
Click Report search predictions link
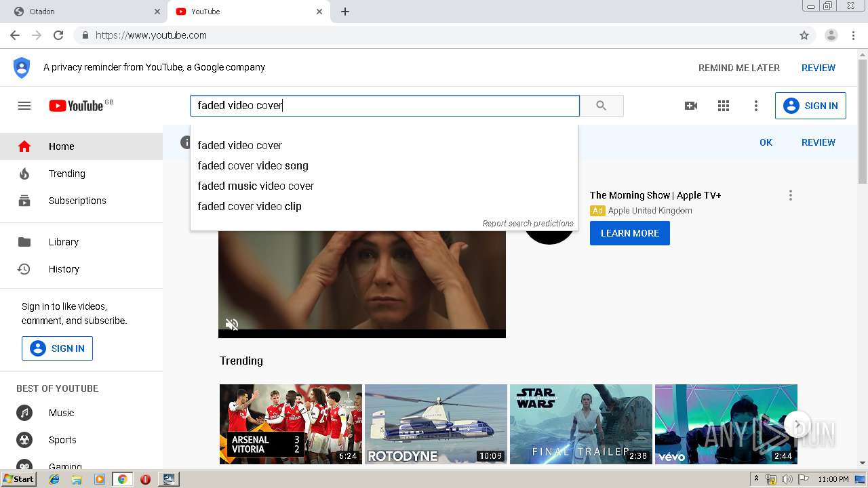(x=528, y=223)
